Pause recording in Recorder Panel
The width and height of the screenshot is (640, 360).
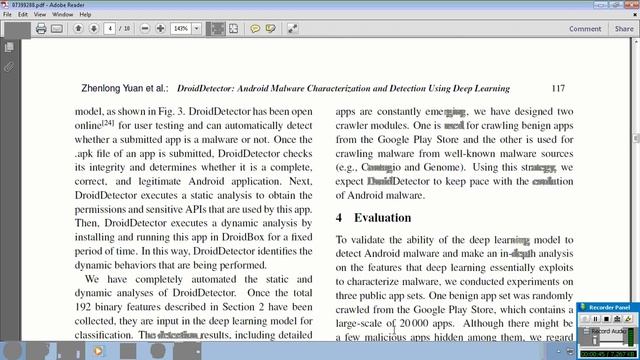[596, 319]
